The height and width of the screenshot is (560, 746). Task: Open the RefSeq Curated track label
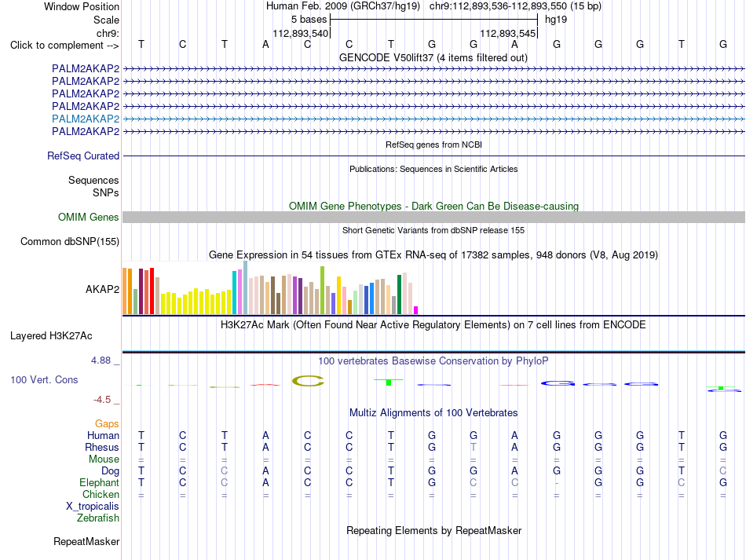pyautogui.click(x=83, y=156)
